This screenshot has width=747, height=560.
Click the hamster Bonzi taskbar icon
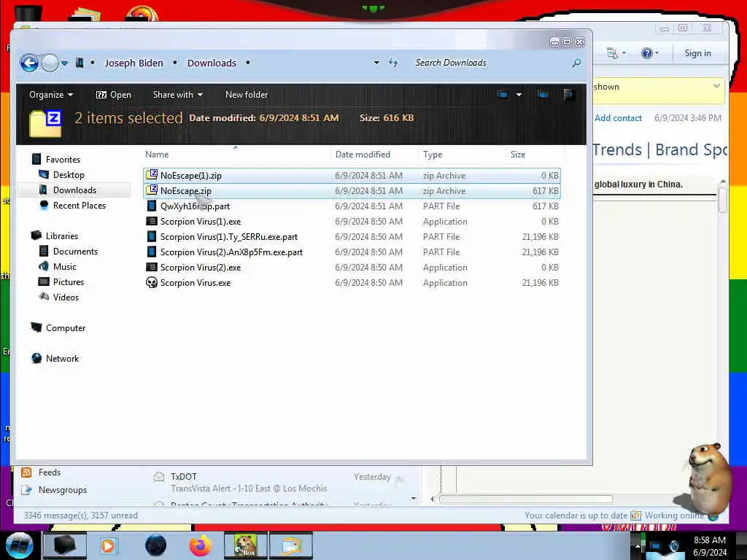click(x=245, y=545)
